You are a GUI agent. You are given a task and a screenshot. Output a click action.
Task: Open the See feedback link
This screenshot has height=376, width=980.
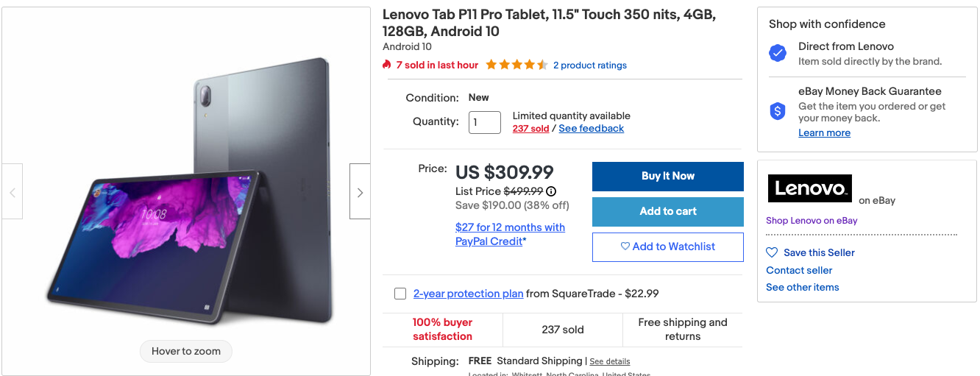[591, 128]
